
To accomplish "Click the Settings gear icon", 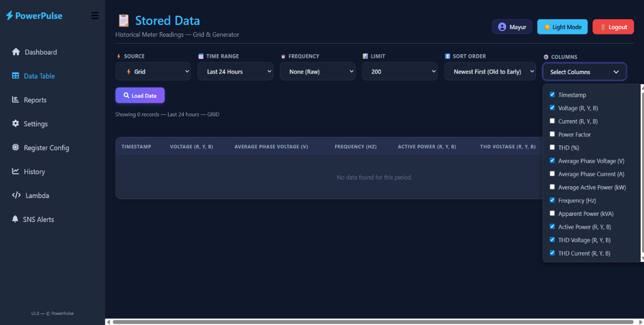I will 15,123.
